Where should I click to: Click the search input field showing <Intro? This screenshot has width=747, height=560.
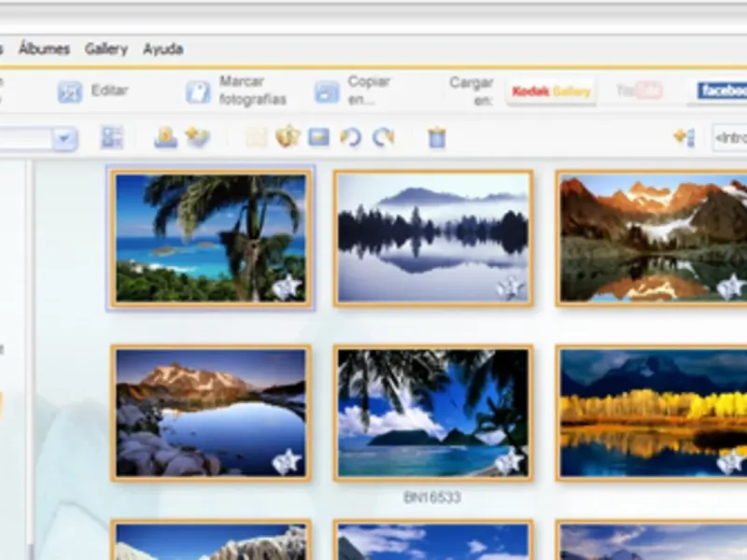[729, 138]
